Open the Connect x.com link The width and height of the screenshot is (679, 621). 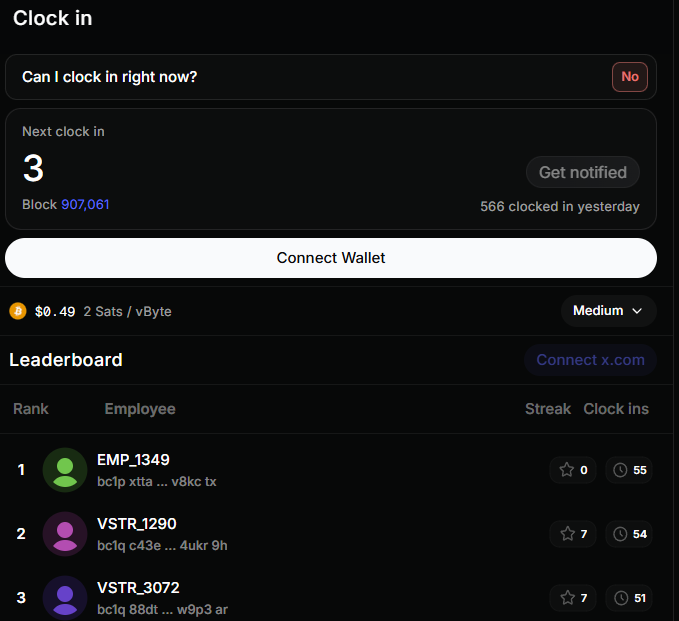590,360
